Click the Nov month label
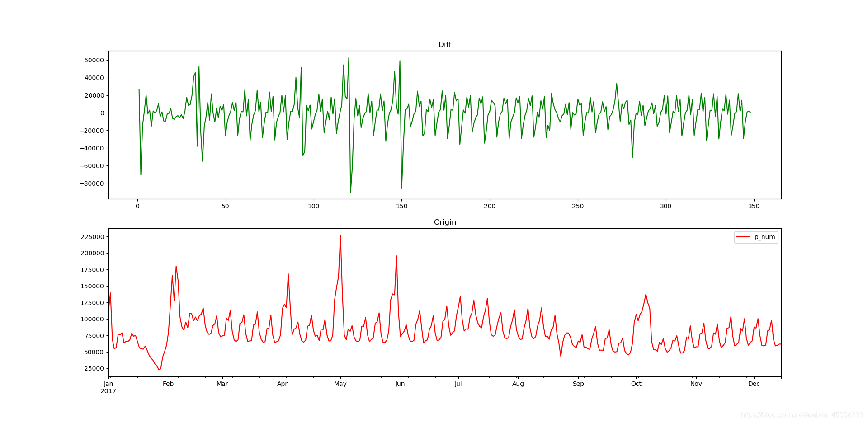868x423 pixels. pos(696,384)
